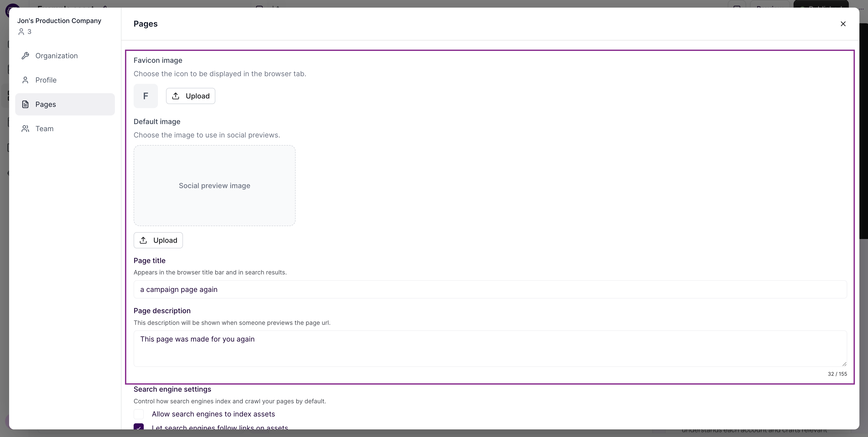This screenshot has height=437, width=868.
Task: Click the member count icon under company name
Action: click(21, 32)
